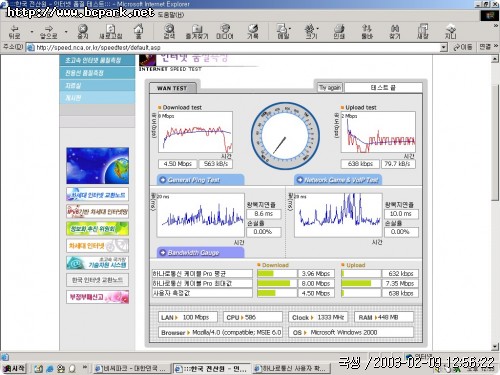Image resolution: width=500 pixels, height=375 pixels.
Task: Open the Media toolbar icon
Action: [x=225, y=32]
